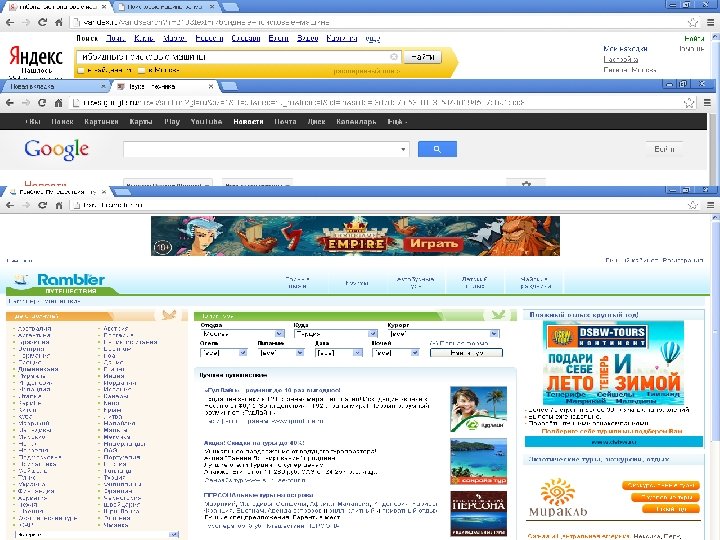The width and height of the screenshot is (720, 540).
Task: Open the Отель hotel dropdown
Action: 224,353
